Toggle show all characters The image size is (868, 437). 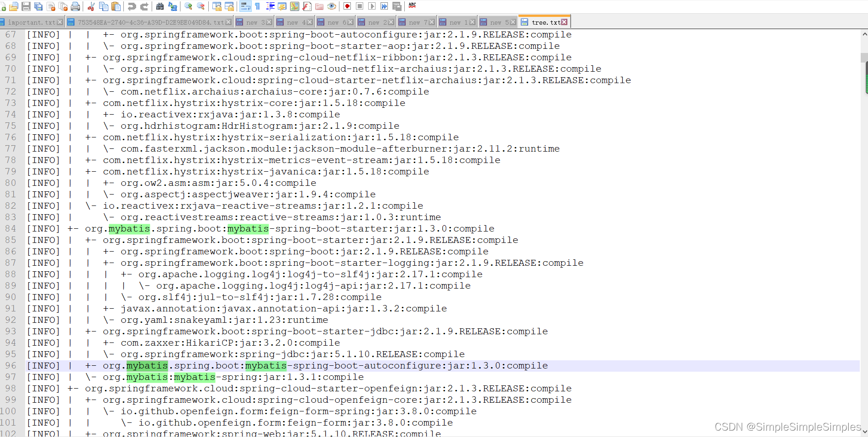coord(257,6)
